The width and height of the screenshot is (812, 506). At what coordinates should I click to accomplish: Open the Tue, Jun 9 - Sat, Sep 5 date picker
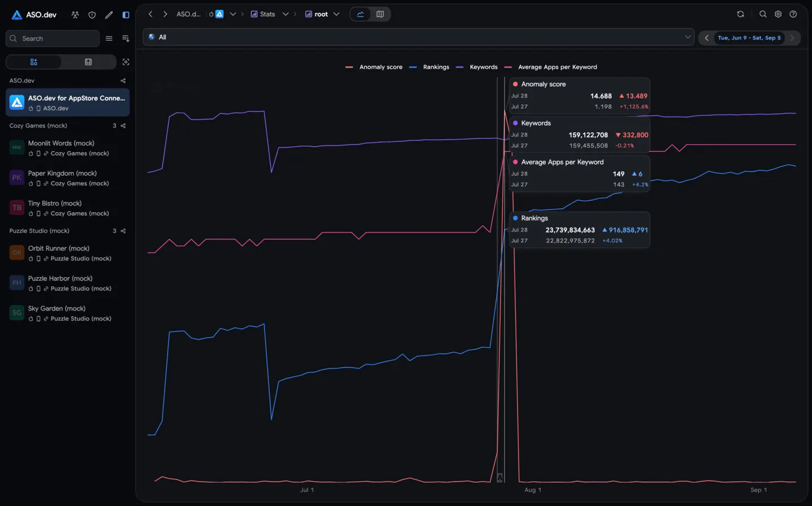[749, 38]
